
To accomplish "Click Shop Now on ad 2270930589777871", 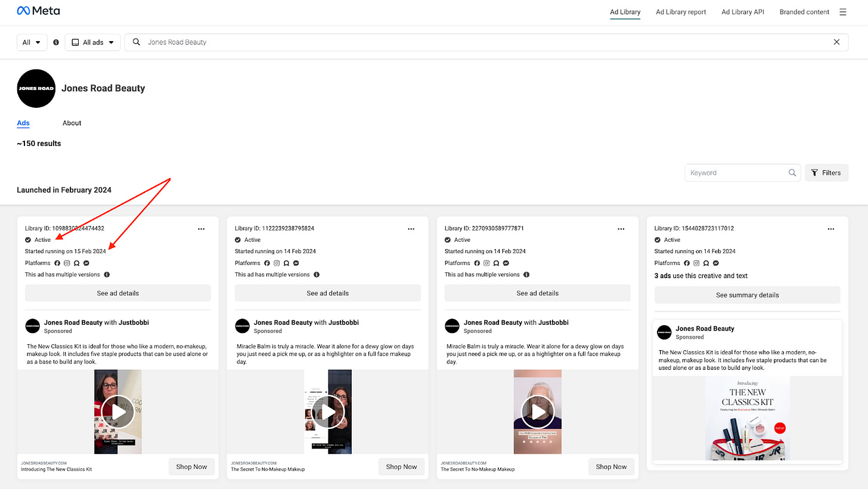I will click(x=612, y=467).
